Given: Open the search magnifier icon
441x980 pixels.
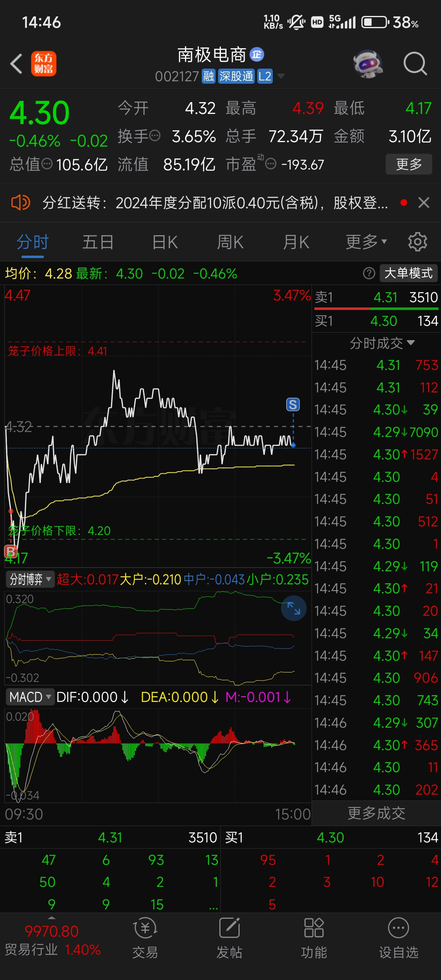Looking at the screenshot, I should click(415, 64).
